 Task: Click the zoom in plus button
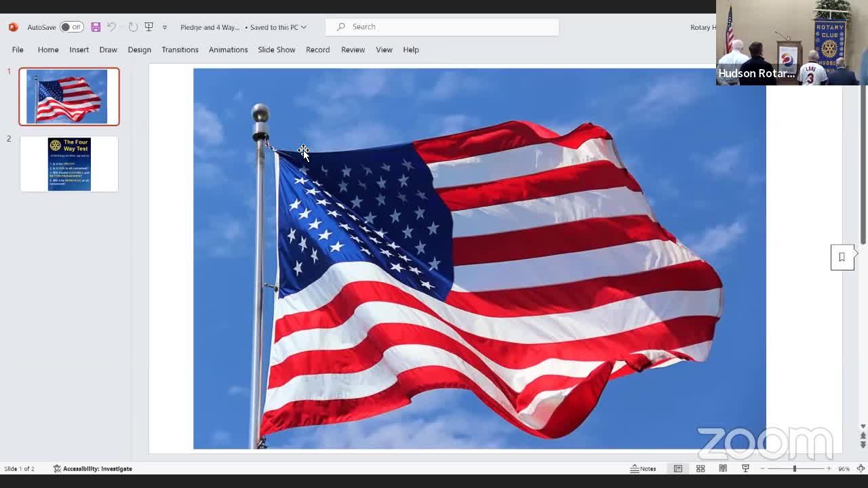click(x=829, y=468)
